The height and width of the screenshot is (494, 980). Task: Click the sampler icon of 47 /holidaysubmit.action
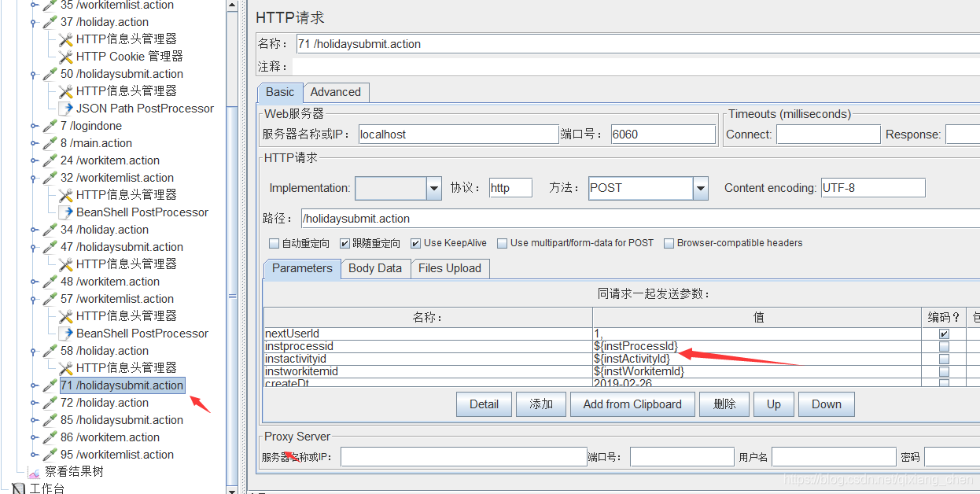click(x=50, y=247)
